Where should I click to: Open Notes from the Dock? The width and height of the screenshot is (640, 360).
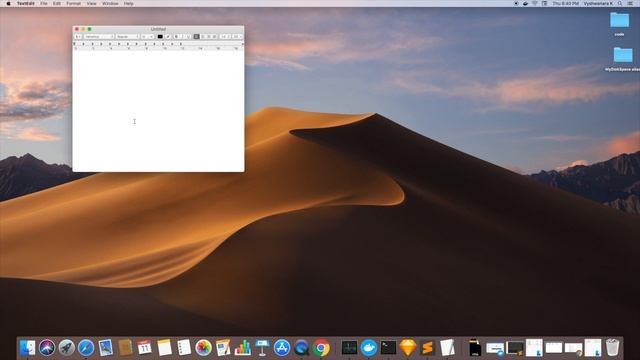pyautogui.click(x=164, y=348)
